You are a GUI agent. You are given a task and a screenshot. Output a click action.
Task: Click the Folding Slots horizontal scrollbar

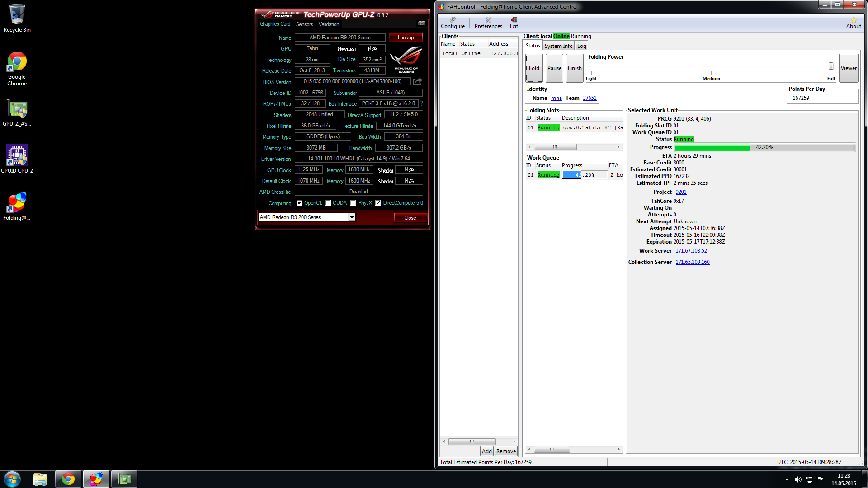coord(555,147)
